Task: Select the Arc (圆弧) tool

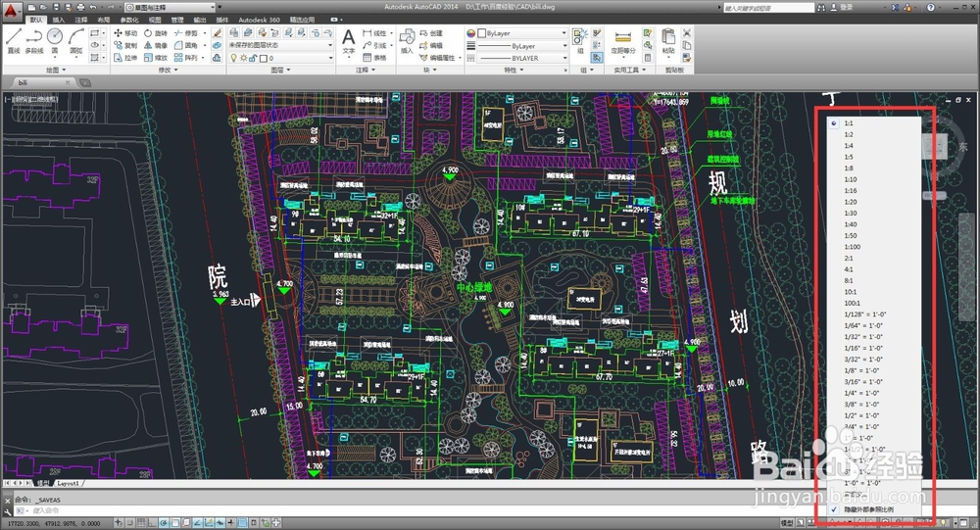Action: click(75, 40)
